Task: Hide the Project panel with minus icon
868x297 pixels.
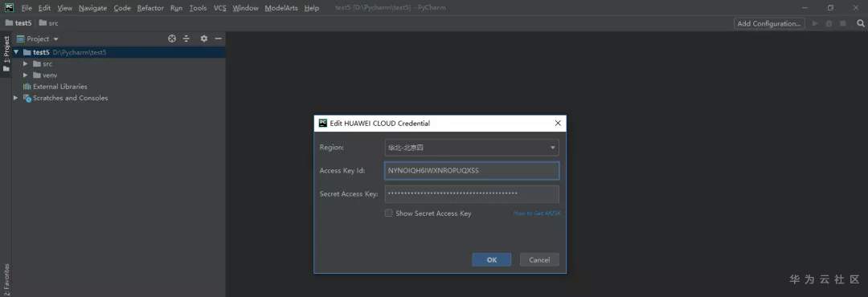Action: (x=218, y=39)
